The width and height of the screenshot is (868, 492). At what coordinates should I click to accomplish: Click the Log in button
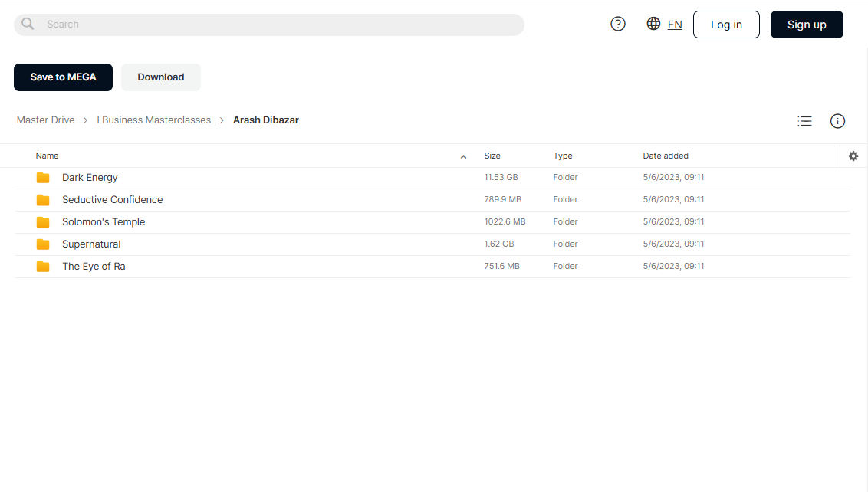pyautogui.click(x=726, y=25)
